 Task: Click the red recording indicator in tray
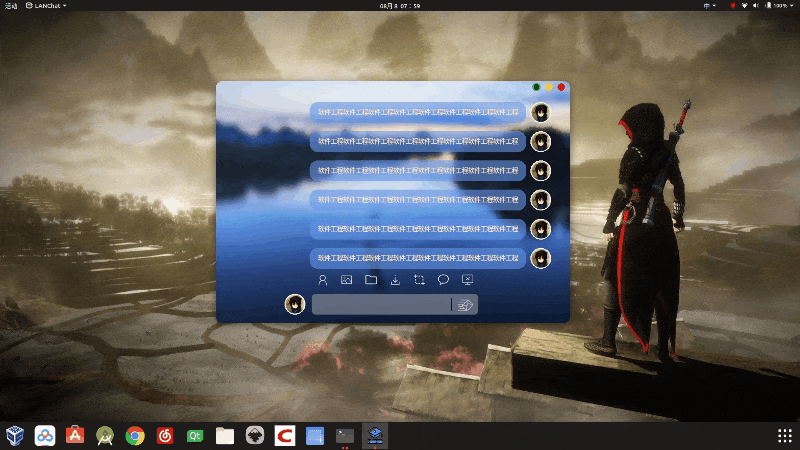[x=733, y=6]
